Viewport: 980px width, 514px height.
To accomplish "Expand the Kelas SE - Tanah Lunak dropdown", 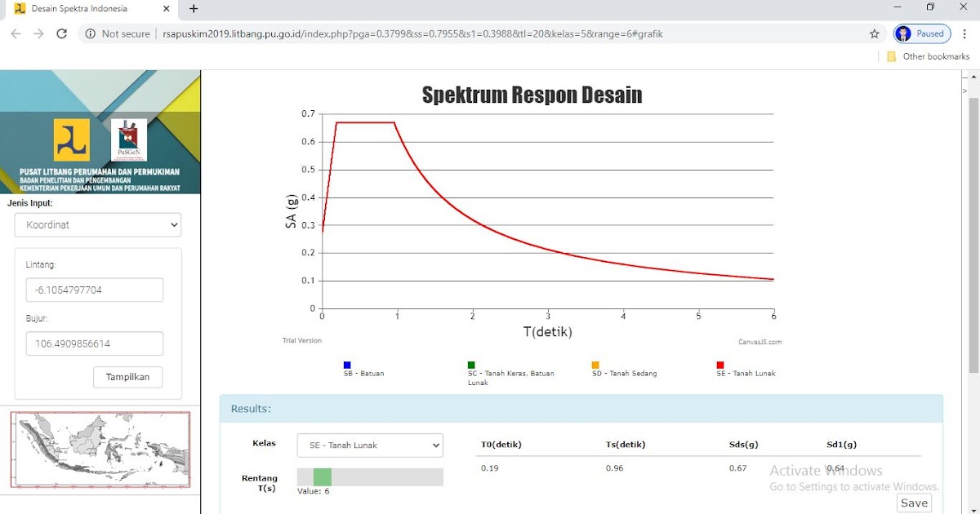I will point(370,445).
